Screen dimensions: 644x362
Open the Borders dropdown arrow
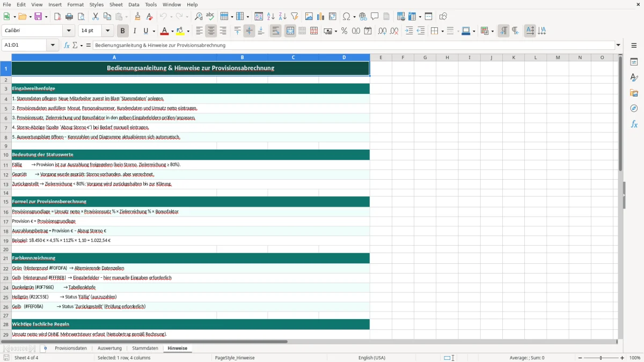(x=442, y=31)
